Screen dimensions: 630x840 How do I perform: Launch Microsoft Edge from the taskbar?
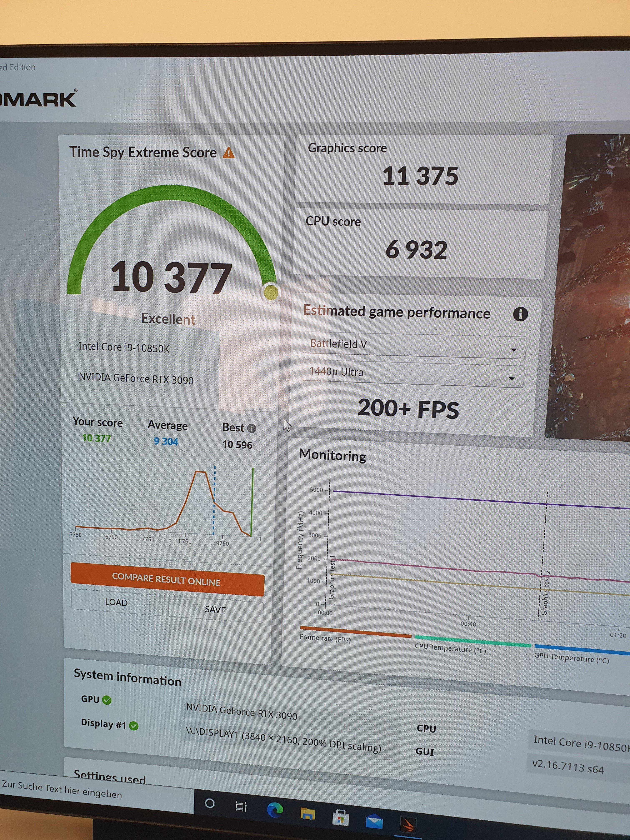[275, 810]
